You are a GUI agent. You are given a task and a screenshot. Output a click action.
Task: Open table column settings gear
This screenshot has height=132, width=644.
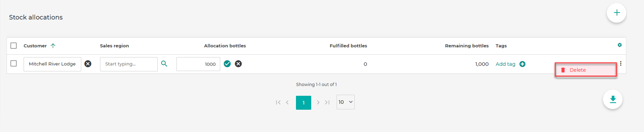tap(620, 45)
